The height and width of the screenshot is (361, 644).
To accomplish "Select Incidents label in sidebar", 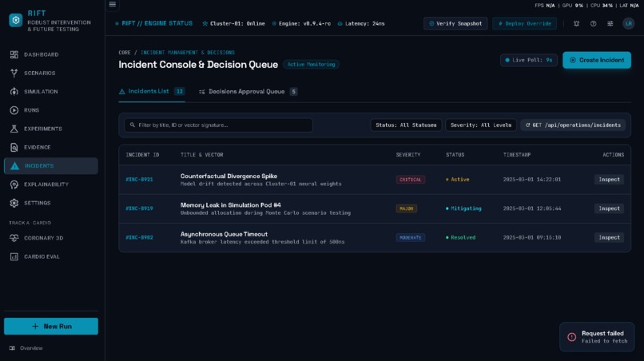I will pyautogui.click(x=39, y=166).
